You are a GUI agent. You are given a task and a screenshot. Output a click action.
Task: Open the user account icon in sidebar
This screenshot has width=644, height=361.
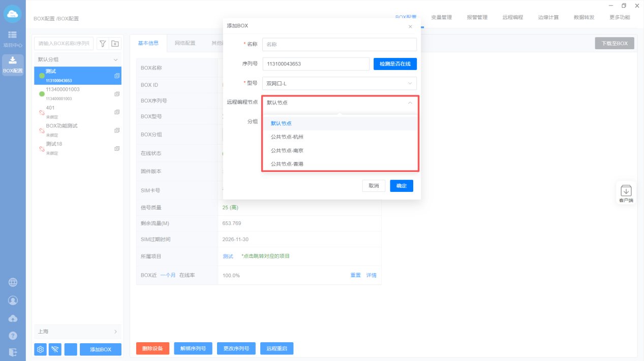coord(13,301)
